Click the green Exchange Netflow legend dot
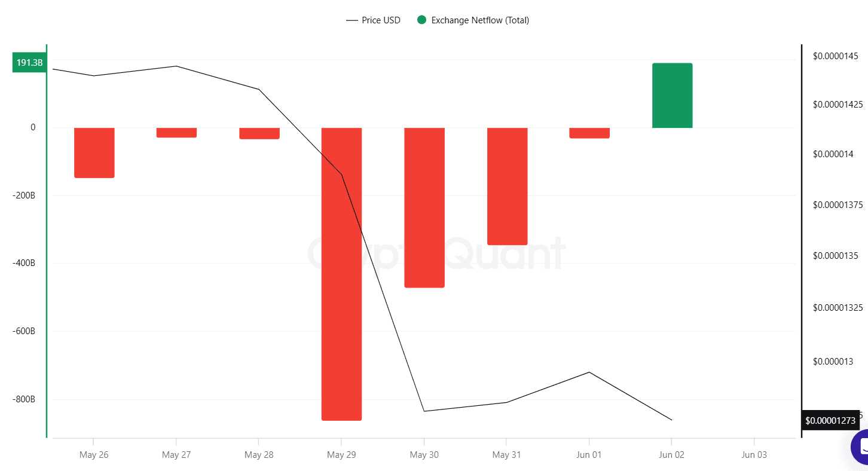868x471 pixels. [421, 20]
